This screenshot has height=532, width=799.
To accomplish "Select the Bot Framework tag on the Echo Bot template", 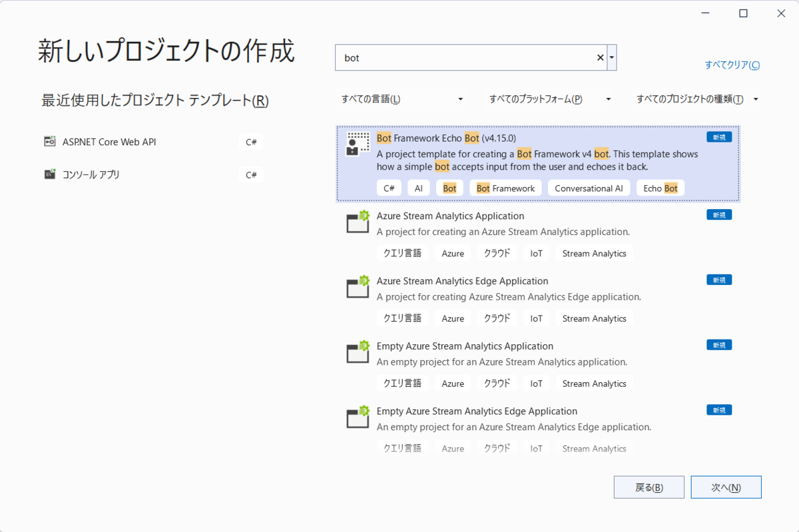I will pos(505,188).
